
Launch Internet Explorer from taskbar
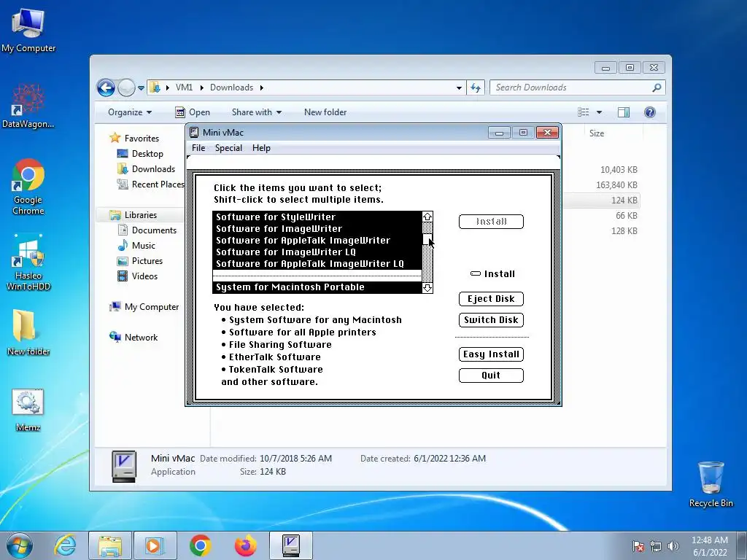[65, 545]
